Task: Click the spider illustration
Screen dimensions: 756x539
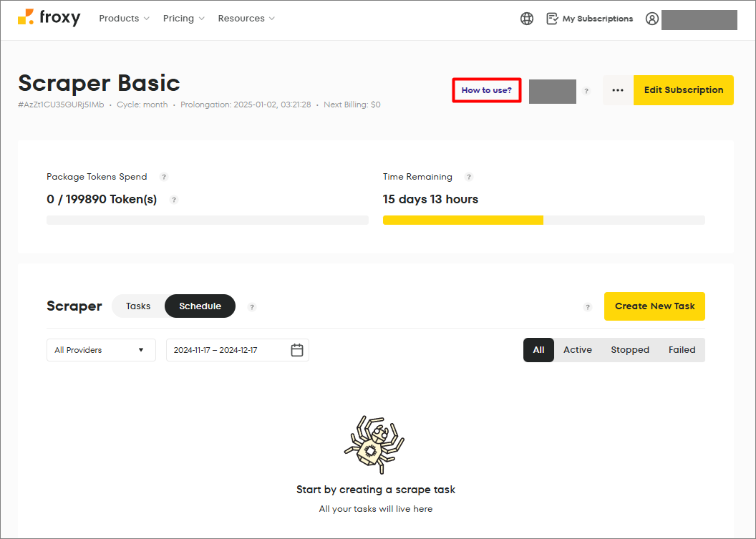Action: click(374, 445)
